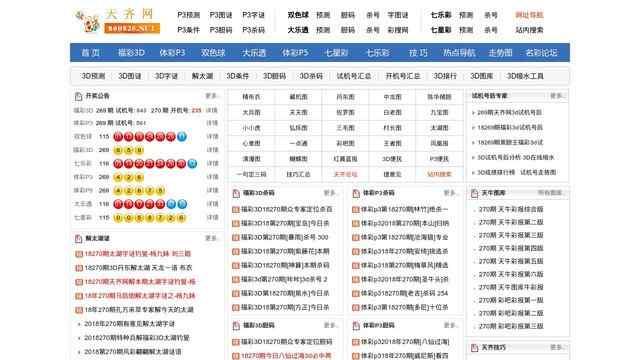The height and width of the screenshot is (360, 640).
Task: Click 更多 in the 解太湖谜 section
Action: (x=211, y=238)
